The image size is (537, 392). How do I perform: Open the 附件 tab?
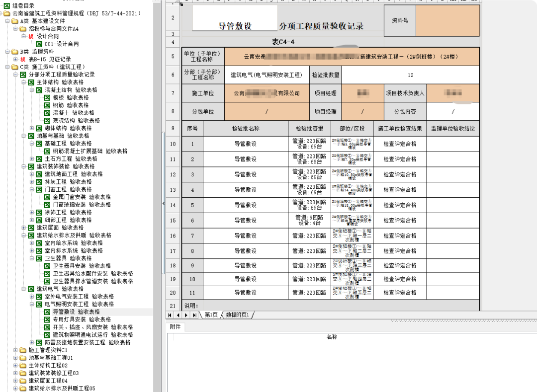[175, 327]
